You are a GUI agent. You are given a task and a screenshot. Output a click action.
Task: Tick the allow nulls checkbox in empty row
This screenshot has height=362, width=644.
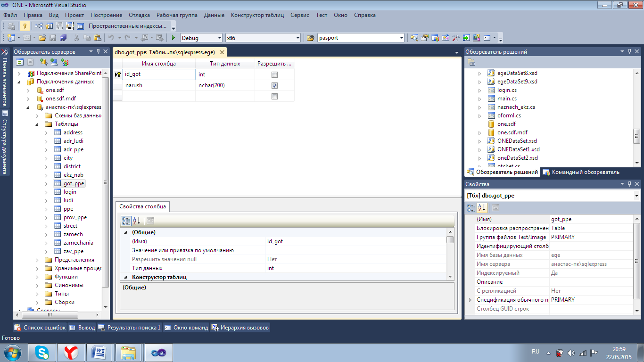point(274,97)
